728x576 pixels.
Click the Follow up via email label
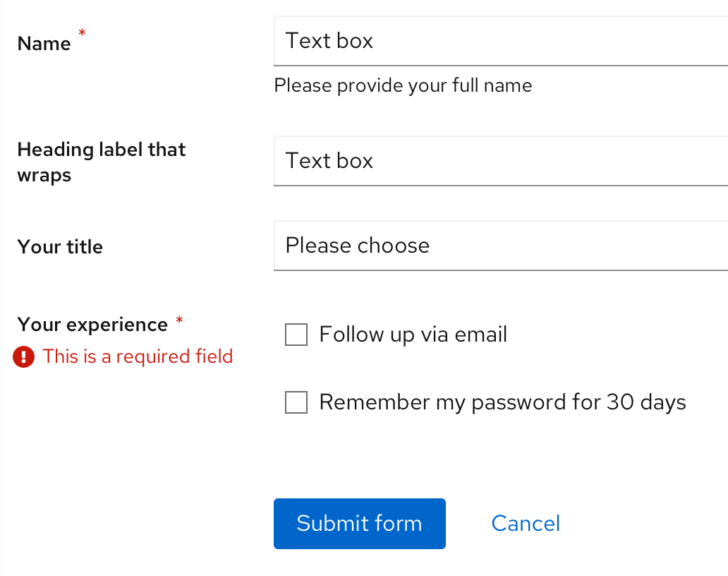point(413,334)
